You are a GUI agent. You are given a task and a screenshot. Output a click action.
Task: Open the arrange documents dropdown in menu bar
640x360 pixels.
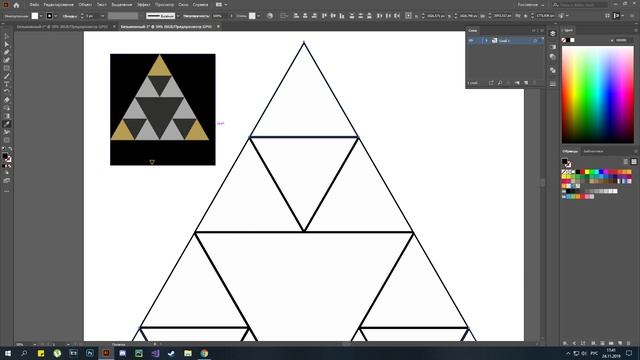(222, 5)
